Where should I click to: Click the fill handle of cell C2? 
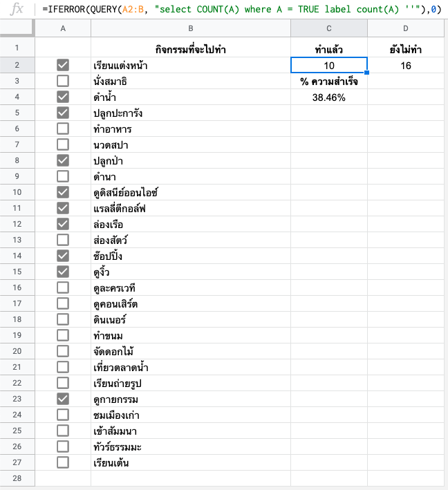pos(367,73)
